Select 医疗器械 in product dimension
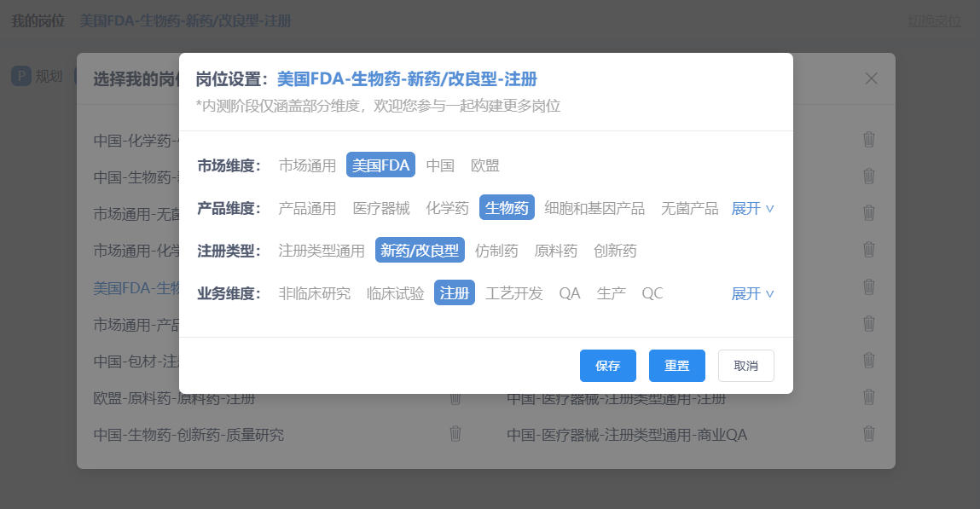This screenshot has width=980, height=509. 381,208
